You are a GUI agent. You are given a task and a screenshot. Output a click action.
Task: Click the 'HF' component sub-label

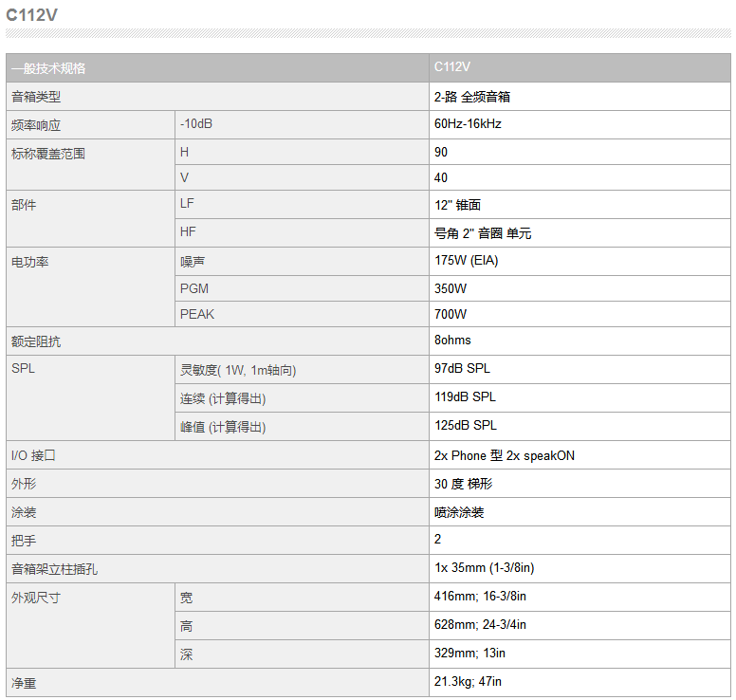tap(188, 232)
